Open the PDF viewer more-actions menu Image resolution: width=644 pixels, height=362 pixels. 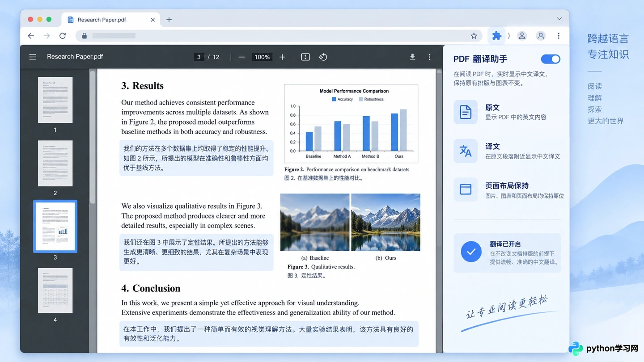click(429, 57)
